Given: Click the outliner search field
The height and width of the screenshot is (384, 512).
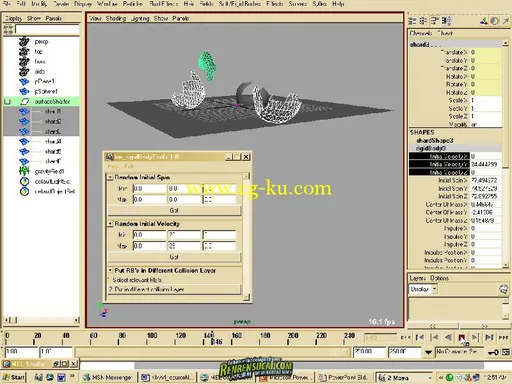Looking at the screenshot, I should pos(47,30).
